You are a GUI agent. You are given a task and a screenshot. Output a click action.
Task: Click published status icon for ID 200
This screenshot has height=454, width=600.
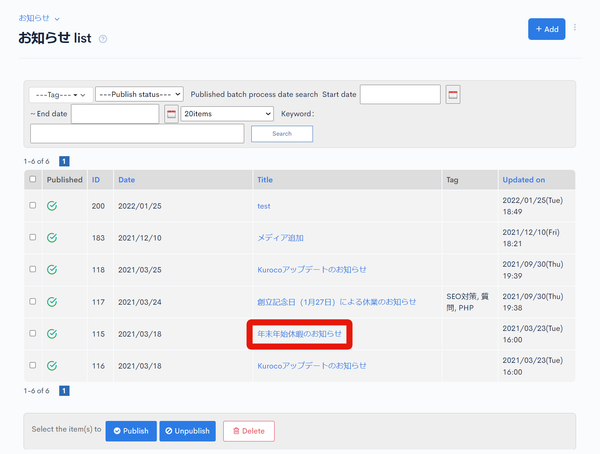[x=52, y=206]
